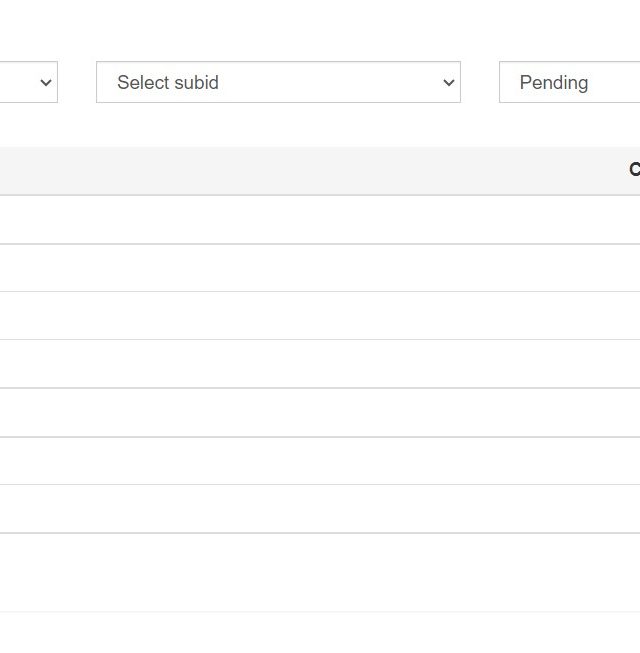Select the seventh empty table row
Viewport: 640px width, 653px height.
pos(320,508)
